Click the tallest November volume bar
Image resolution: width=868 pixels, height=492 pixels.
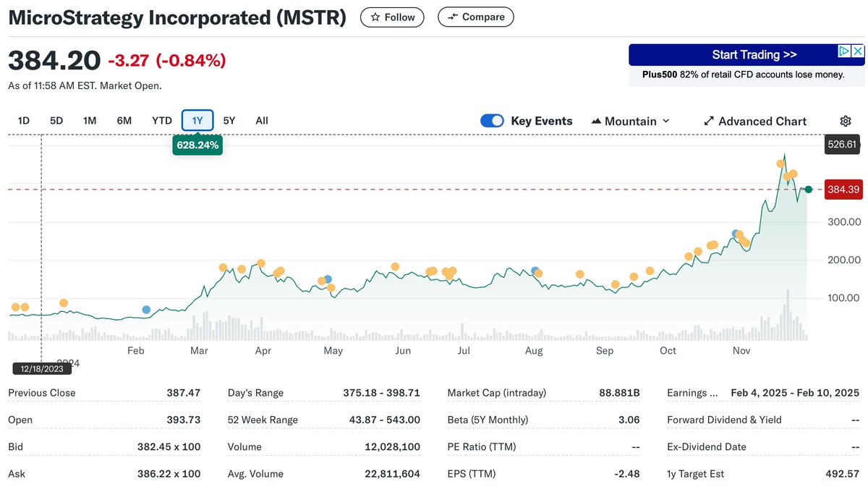[788, 315]
